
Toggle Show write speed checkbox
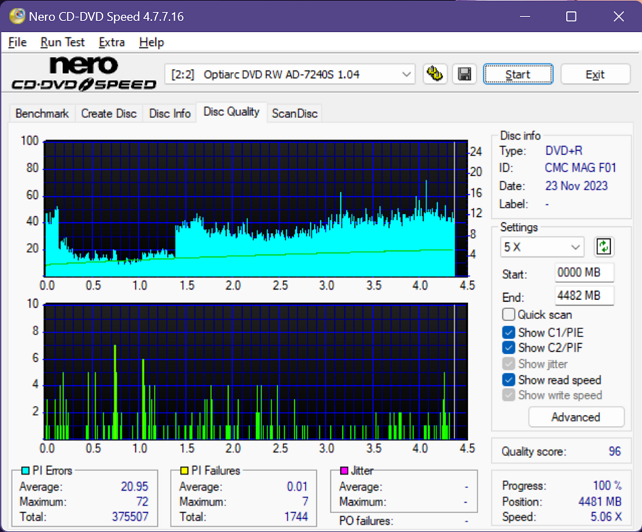508,395
